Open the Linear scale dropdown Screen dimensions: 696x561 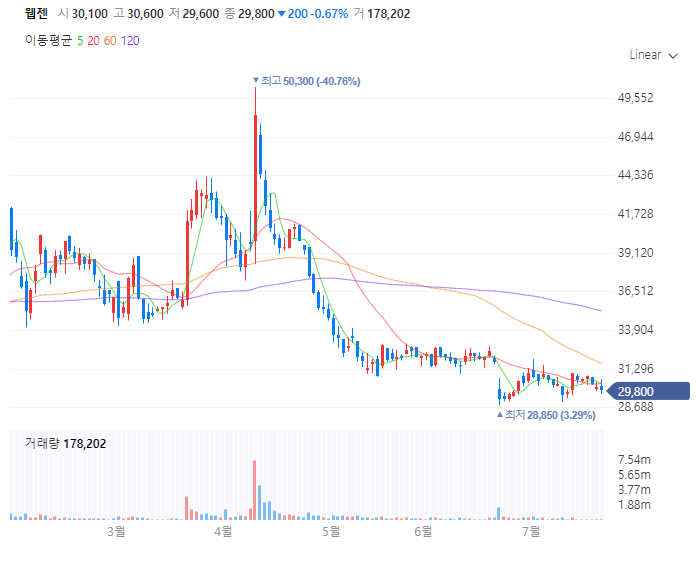coord(653,55)
